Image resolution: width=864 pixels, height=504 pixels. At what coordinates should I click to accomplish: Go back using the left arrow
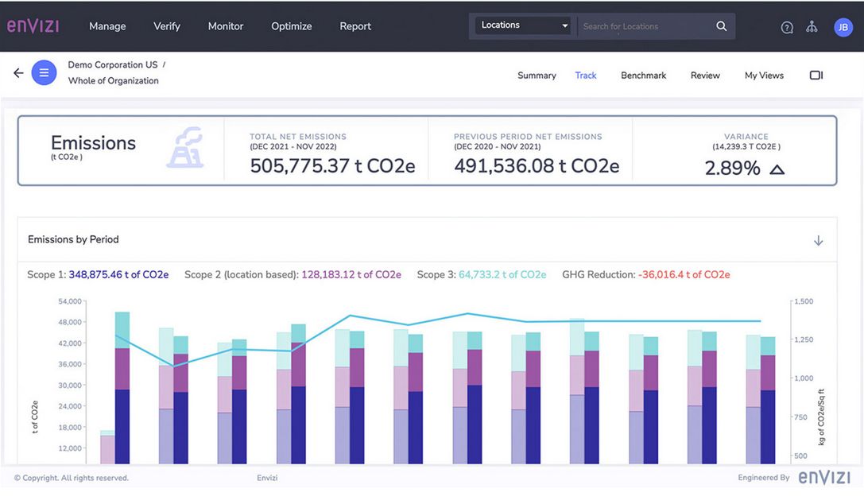pyautogui.click(x=18, y=73)
